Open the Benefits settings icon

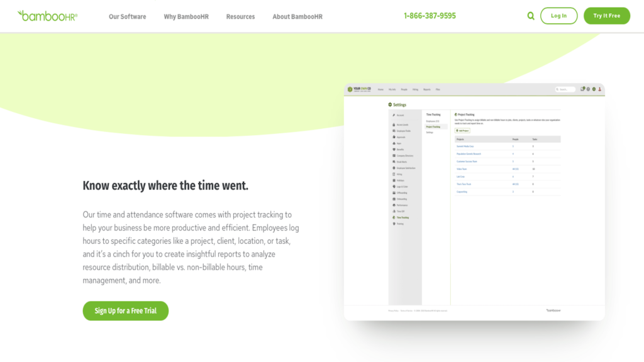[x=394, y=150]
